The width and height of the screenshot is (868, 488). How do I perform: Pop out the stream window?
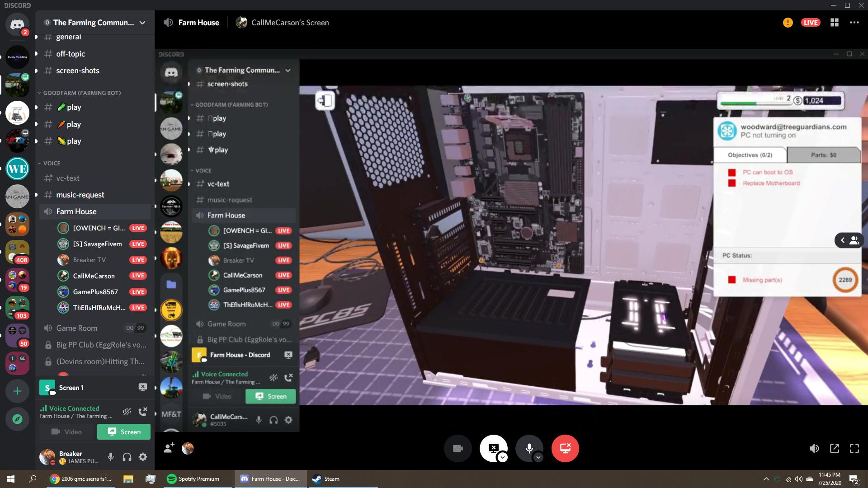(835, 448)
